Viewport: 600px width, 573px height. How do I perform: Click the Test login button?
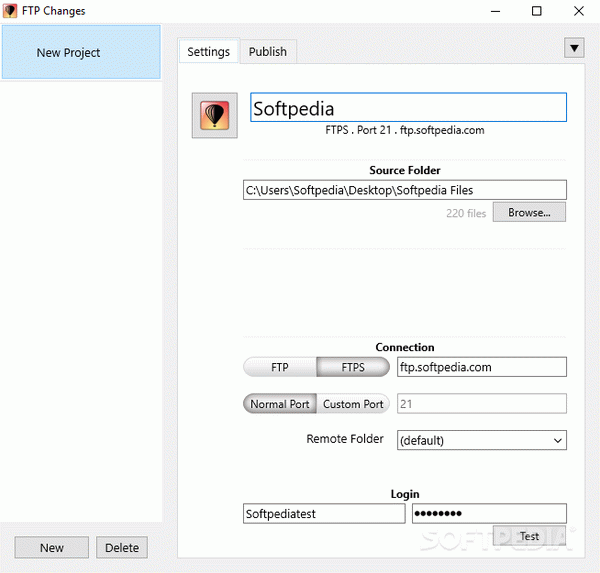[529, 536]
